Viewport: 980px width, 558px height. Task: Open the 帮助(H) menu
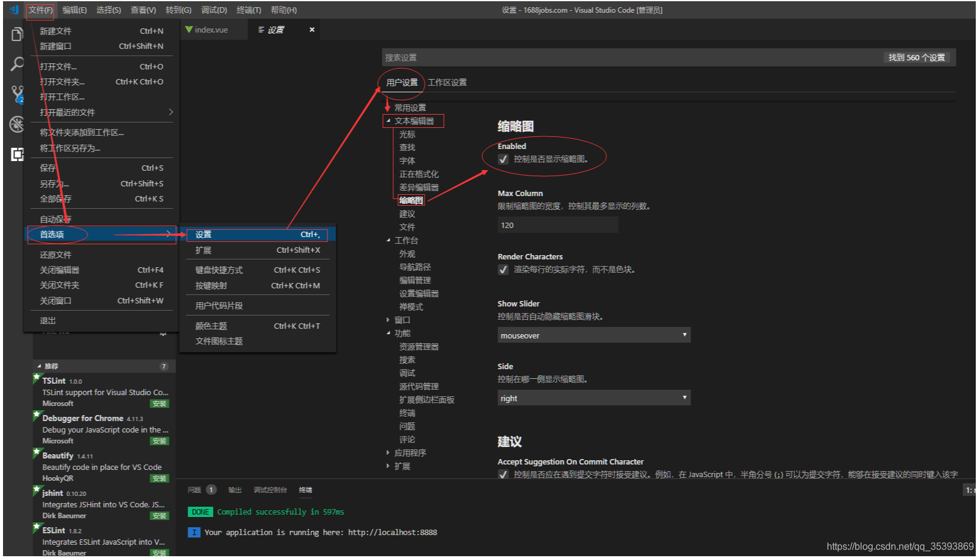coord(283,10)
